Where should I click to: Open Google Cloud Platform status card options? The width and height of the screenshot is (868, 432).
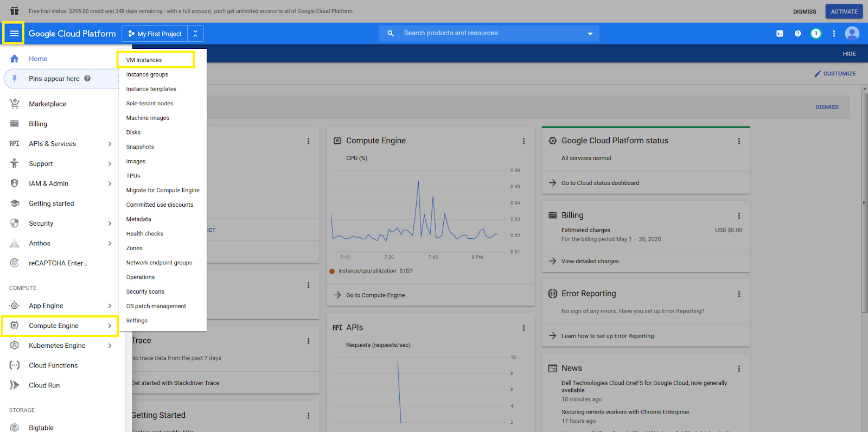click(739, 141)
